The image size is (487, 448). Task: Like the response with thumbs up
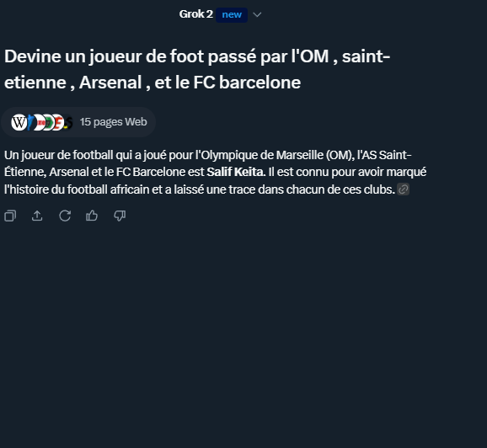coord(92,216)
